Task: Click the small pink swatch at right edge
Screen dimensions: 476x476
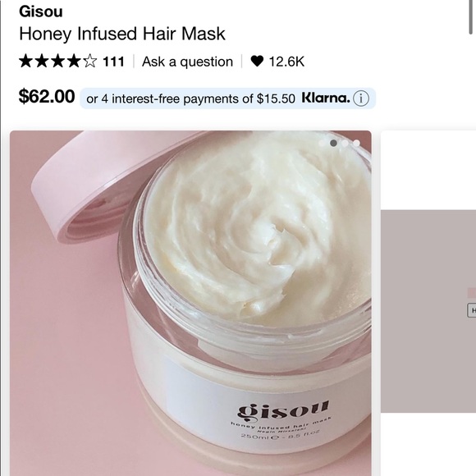Action: (x=472, y=293)
